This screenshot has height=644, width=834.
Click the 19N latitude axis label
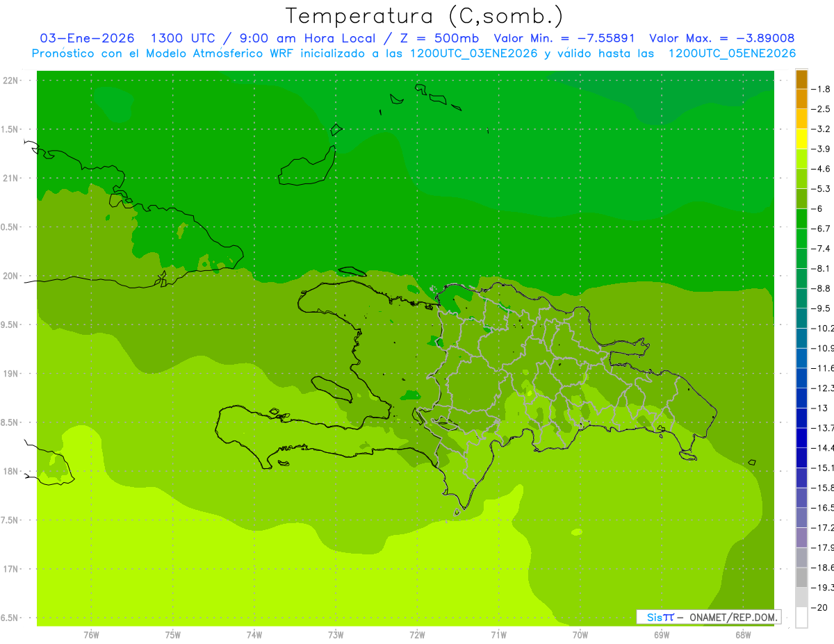[x=11, y=374]
